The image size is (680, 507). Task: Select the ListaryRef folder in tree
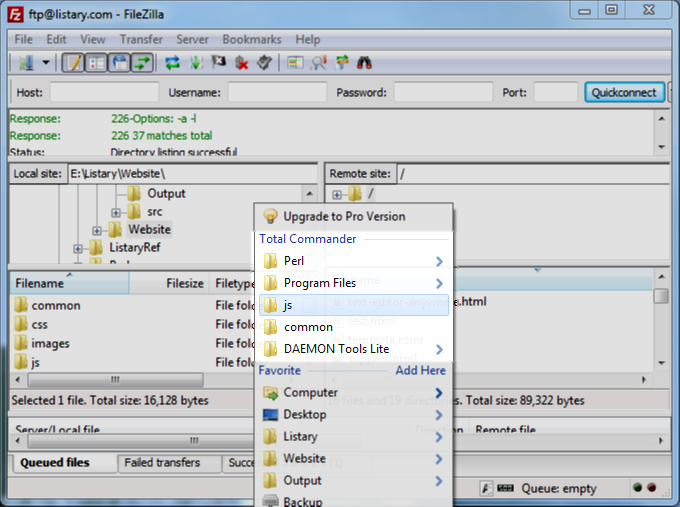coord(134,248)
